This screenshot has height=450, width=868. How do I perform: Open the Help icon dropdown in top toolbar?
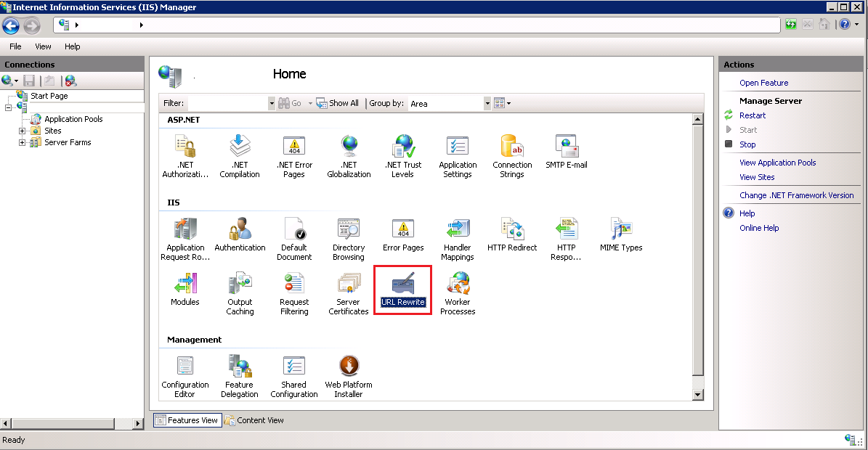click(856, 25)
